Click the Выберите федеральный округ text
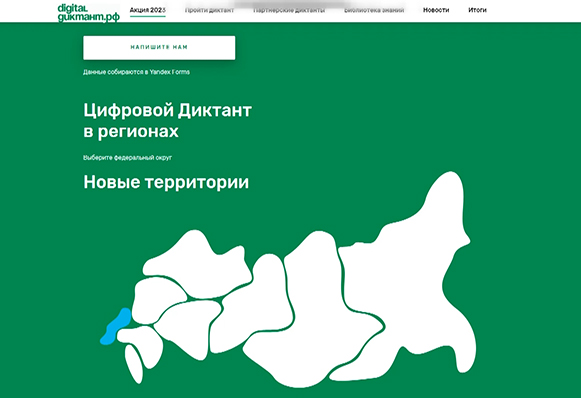 tap(127, 157)
